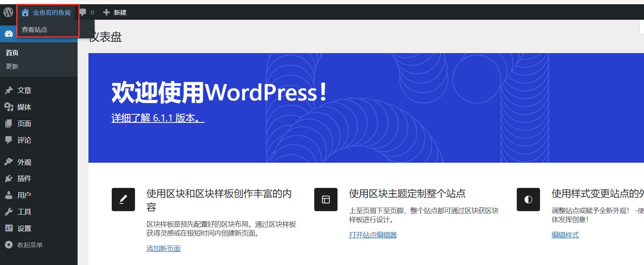This screenshot has height=265, width=644.
Task: Click the plug icon beside 插件
Action: tap(9, 179)
